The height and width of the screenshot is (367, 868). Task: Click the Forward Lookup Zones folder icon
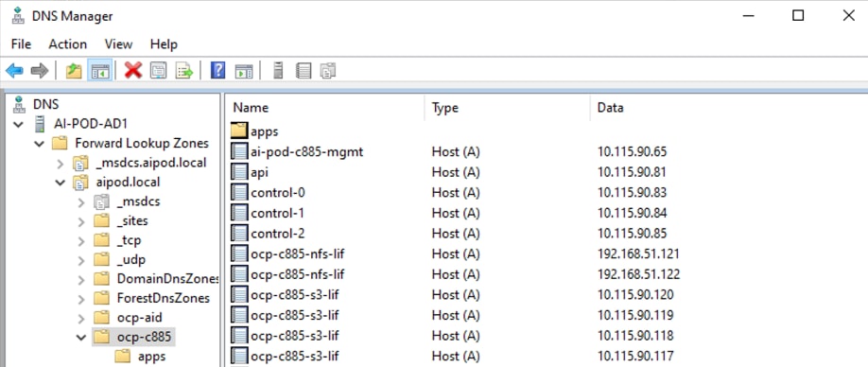[60, 144]
